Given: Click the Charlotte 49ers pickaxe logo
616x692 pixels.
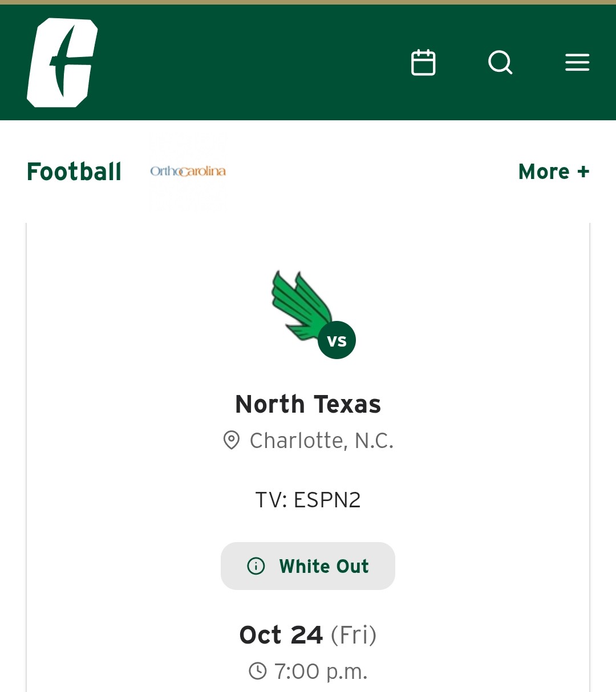Looking at the screenshot, I should coord(62,63).
